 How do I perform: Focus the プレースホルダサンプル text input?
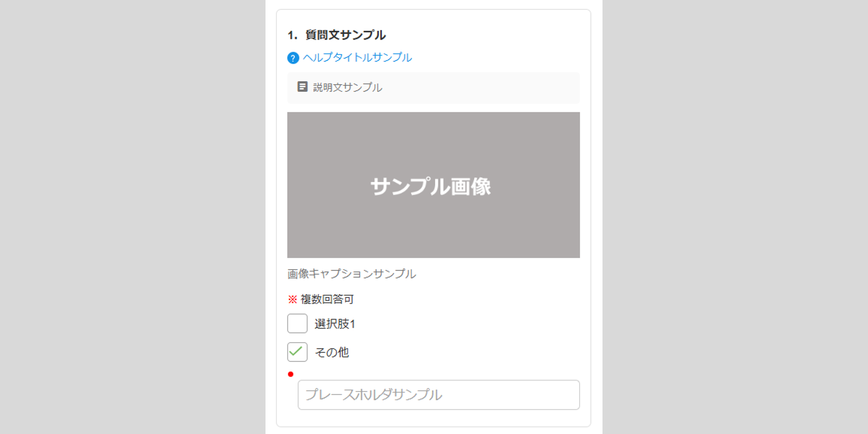coord(438,395)
